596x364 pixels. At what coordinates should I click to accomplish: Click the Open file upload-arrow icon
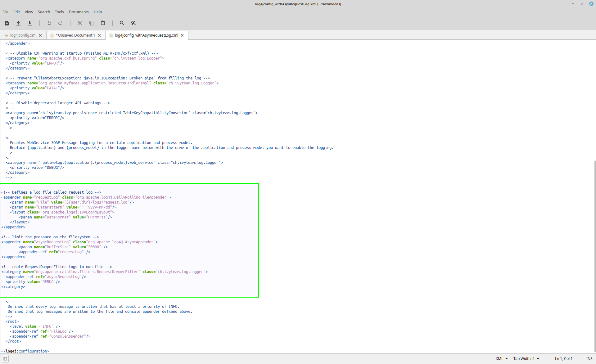(18, 23)
